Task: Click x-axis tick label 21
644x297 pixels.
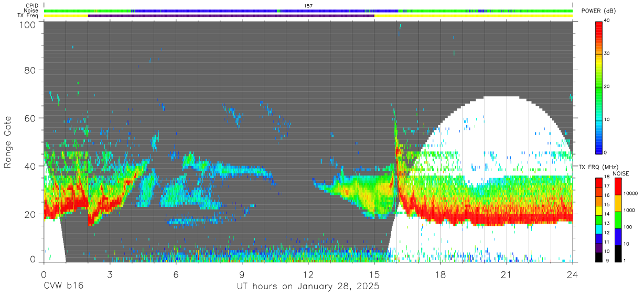Action: click(507, 274)
